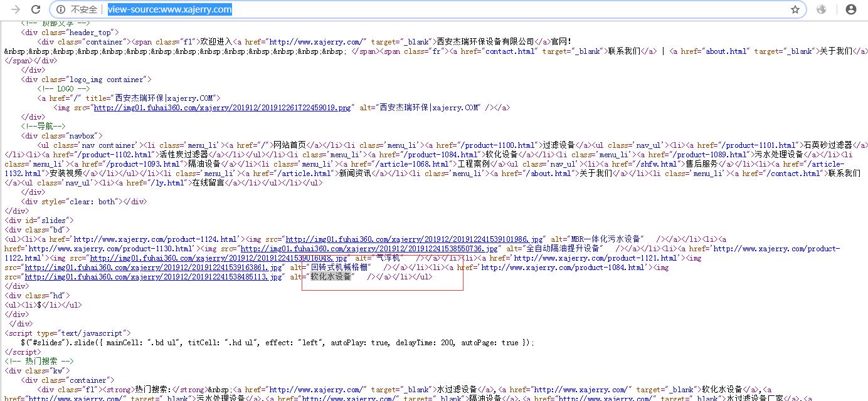Click the bookmark star icon

tap(795, 9)
